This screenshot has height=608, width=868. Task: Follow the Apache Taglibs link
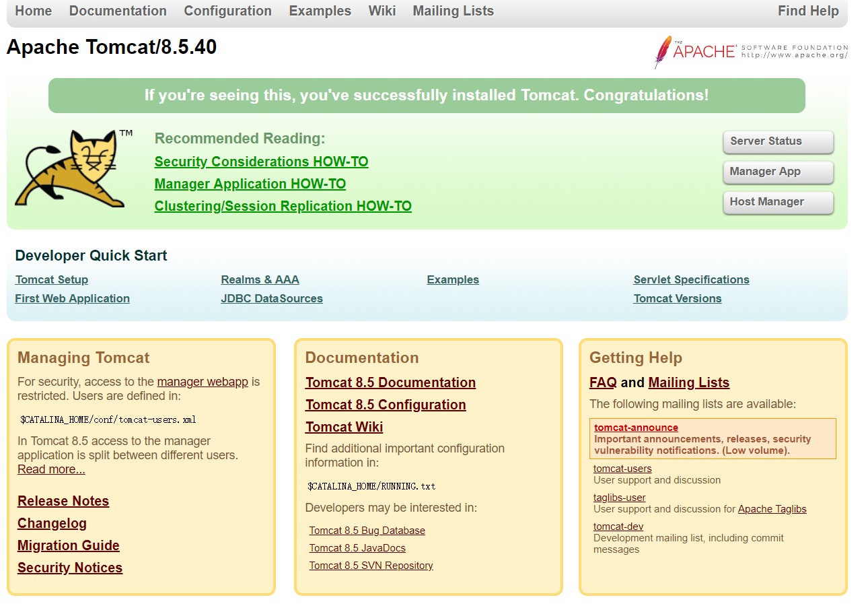pos(772,509)
